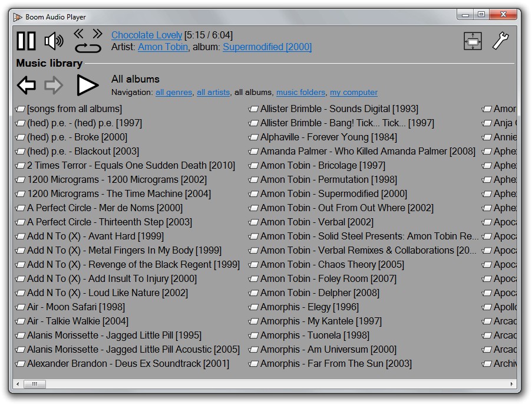Open settings with the wrench icon

coord(500,41)
